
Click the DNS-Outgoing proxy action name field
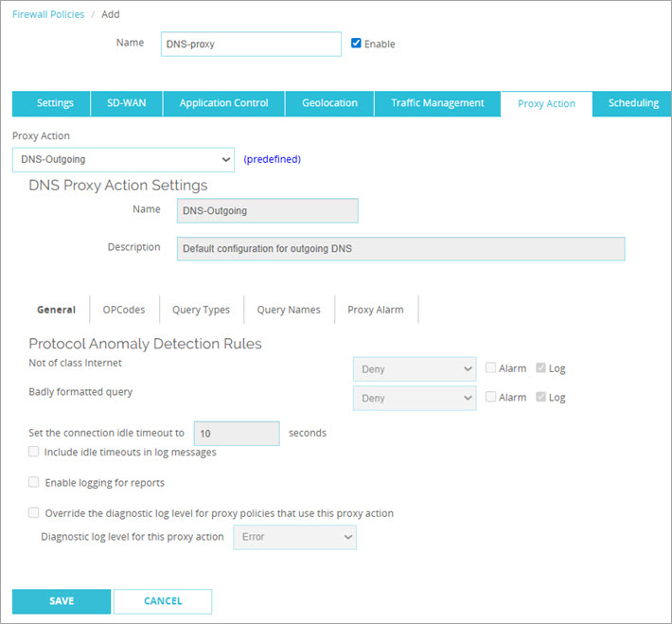tap(268, 210)
